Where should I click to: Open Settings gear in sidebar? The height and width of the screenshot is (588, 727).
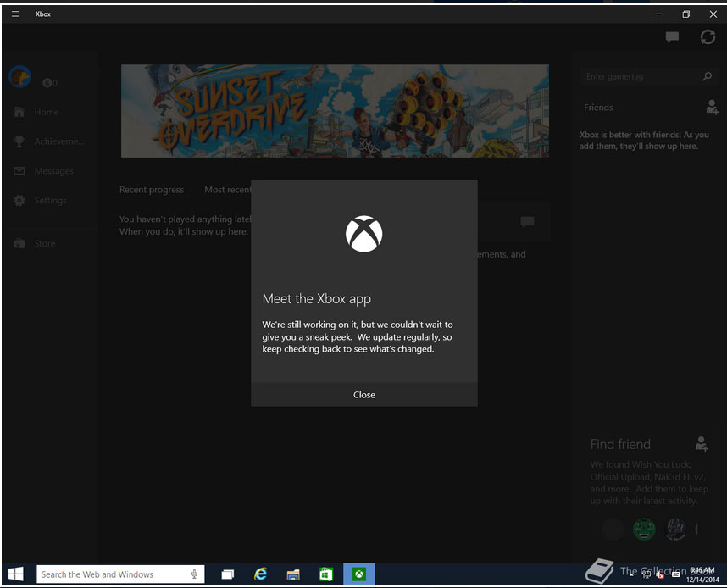[x=50, y=201]
